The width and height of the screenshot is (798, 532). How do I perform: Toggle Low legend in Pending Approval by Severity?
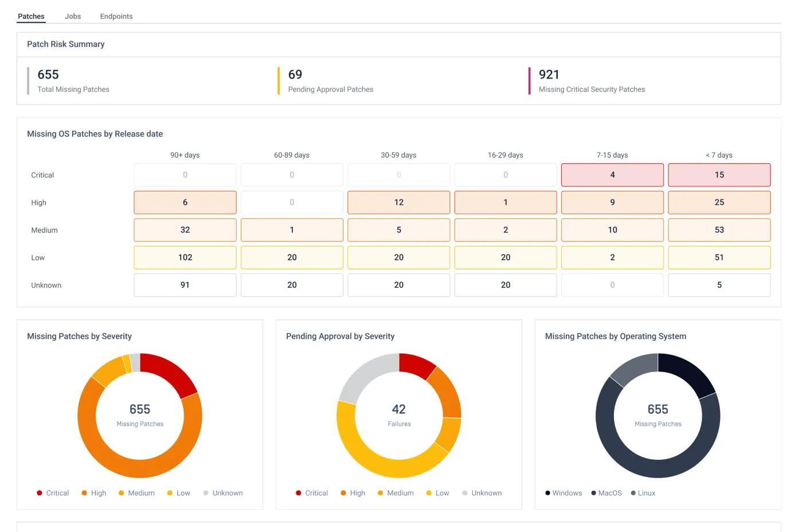pos(438,493)
